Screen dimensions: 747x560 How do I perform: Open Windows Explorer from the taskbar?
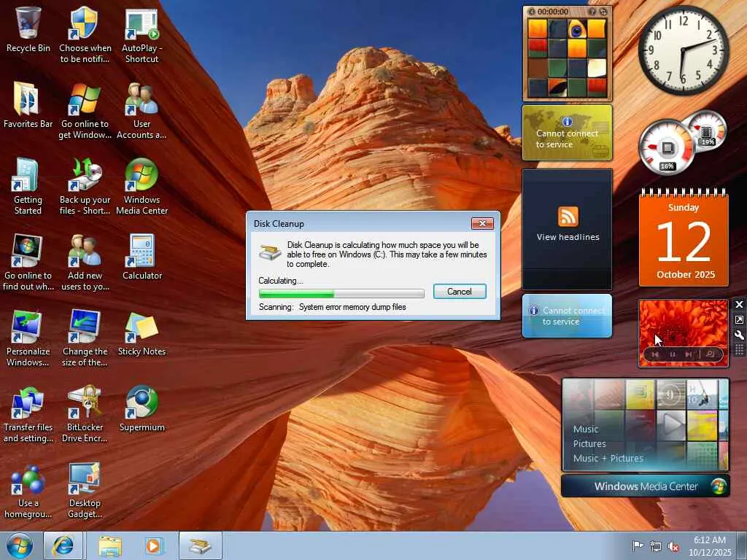110,545
